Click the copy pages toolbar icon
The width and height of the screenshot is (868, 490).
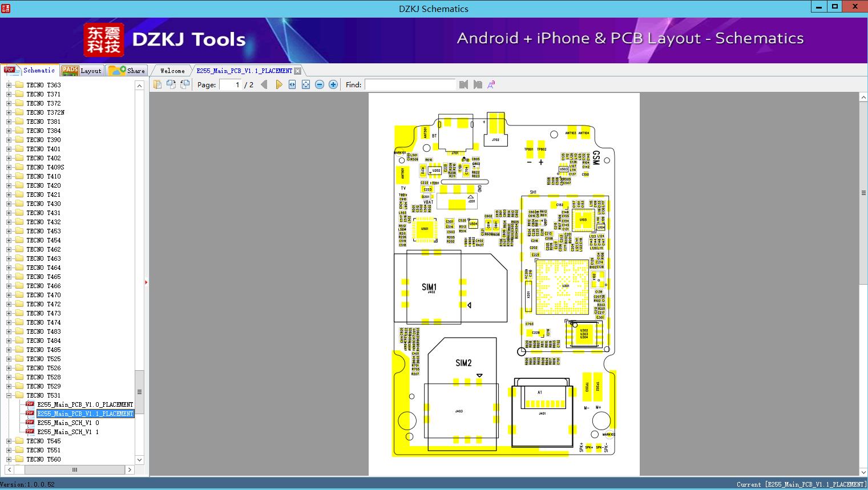click(x=158, y=84)
